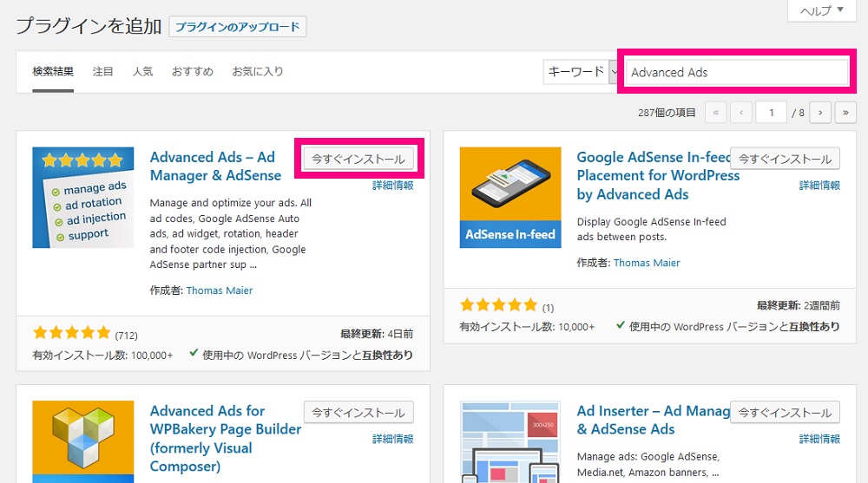Click 有効インストール数: 10,000+ text

pos(527,327)
